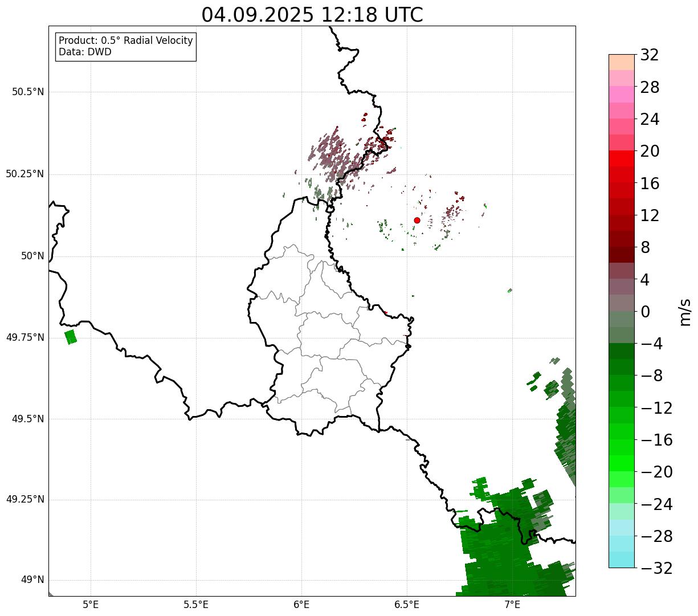The height and width of the screenshot is (616, 698).
Task: Click the colorbar label −12
Action: [656, 408]
